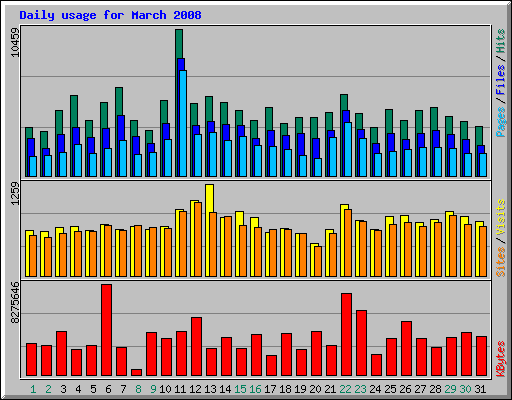The height and width of the screenshot is (400, 512).
Task: Select the orange sites bar for day 12
Action: point(198,239)
